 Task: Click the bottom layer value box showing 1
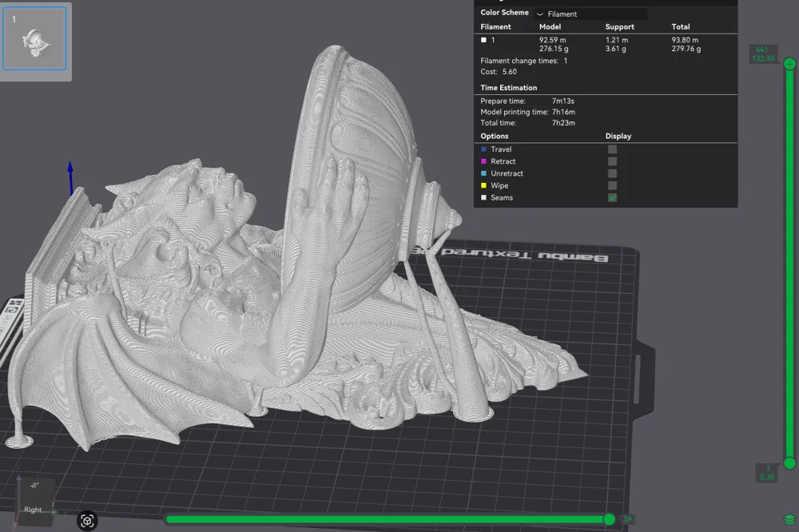coord(767,472)
